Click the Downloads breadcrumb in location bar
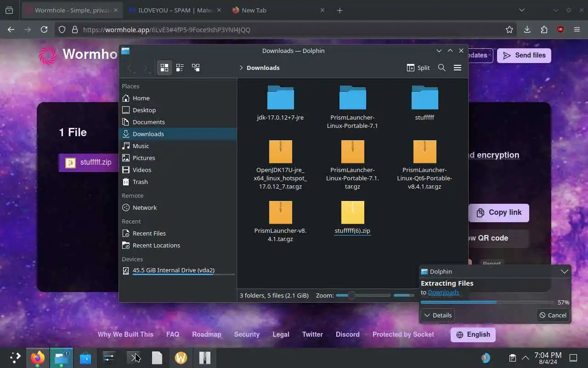This screenshot has height=368, width=588. (x=263, y=68)
